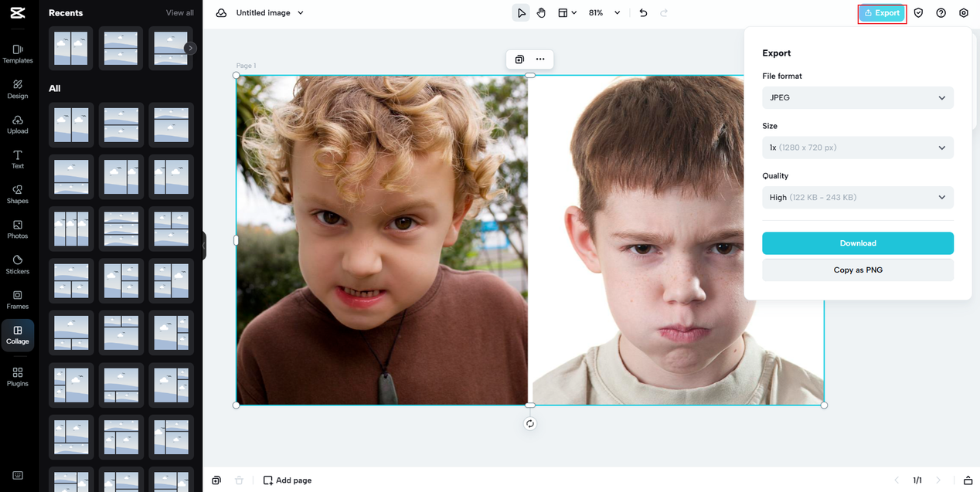Viewport: 980px width, 492px height.
Task: Collapse the side panel handle
Action: pos(204,246)
